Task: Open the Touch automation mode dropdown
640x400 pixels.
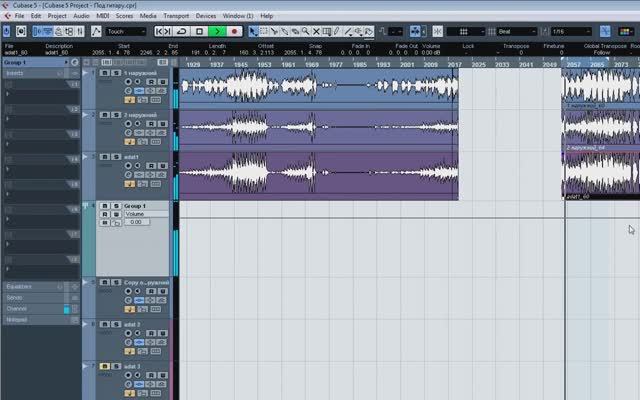Action: 125,31
